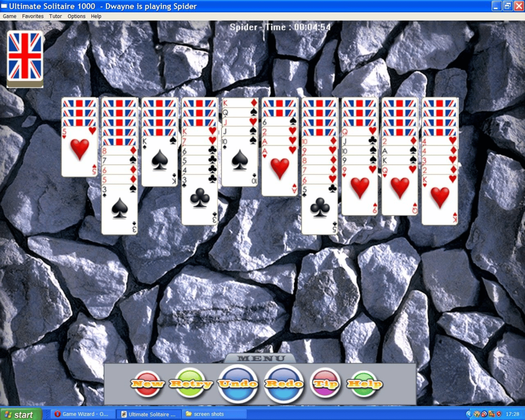The height and width of the screenshot is (420, 525).
Task: Deal from the Union Jack stock pile
Action: coord(25,58)
